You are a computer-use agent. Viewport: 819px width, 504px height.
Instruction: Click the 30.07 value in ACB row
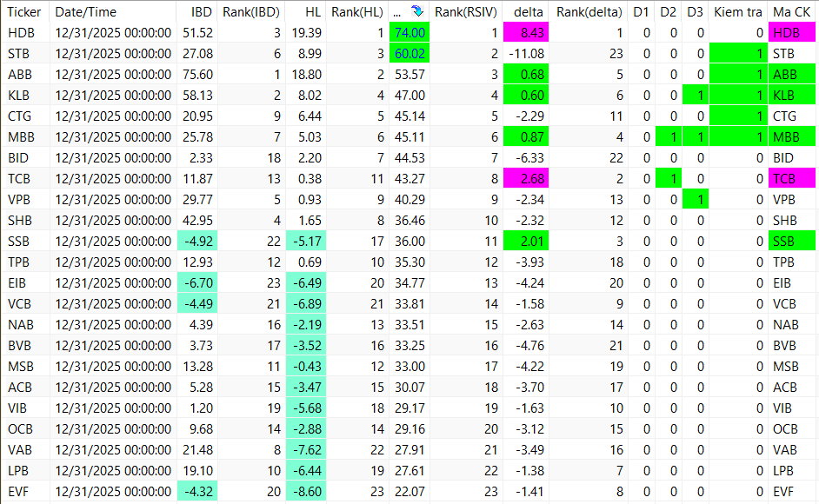coord(409,387)
